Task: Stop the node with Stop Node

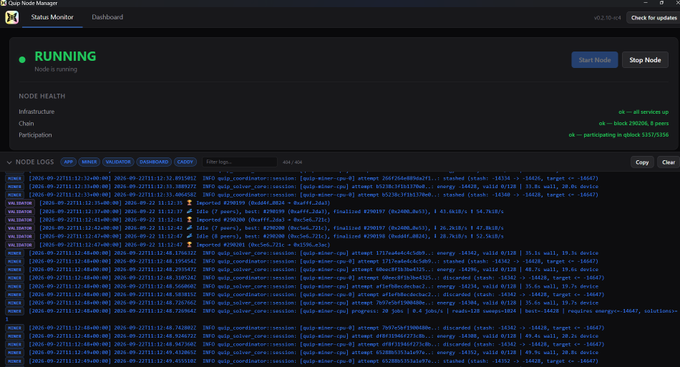Action: (x=645, y=60)
